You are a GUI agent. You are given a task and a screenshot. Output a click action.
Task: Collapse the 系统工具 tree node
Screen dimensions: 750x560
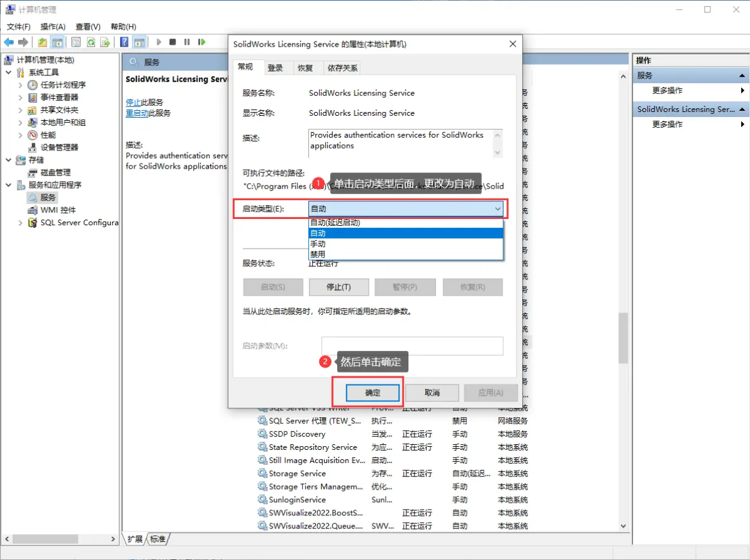pyautogui.click(x=9, y=72)
